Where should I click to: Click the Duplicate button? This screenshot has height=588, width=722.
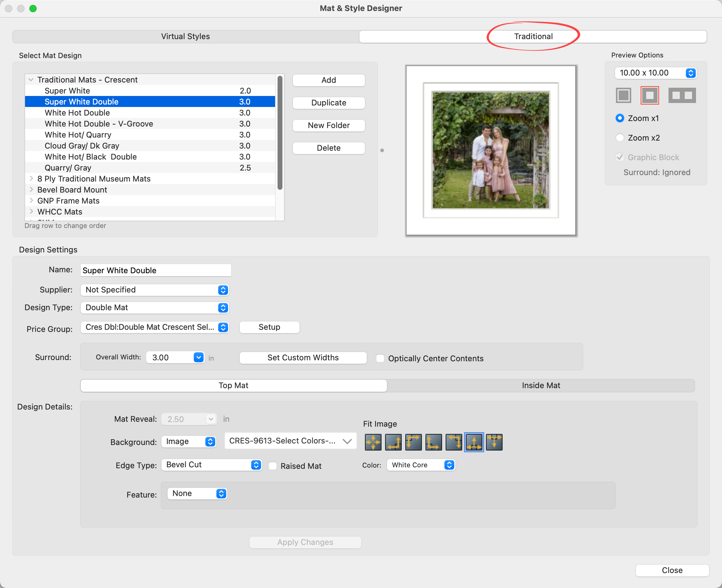click(x=328, y=103)
